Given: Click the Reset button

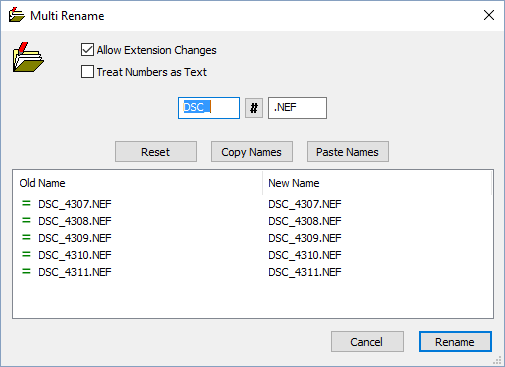Looking at the screenshot, I should click(156, 152).
